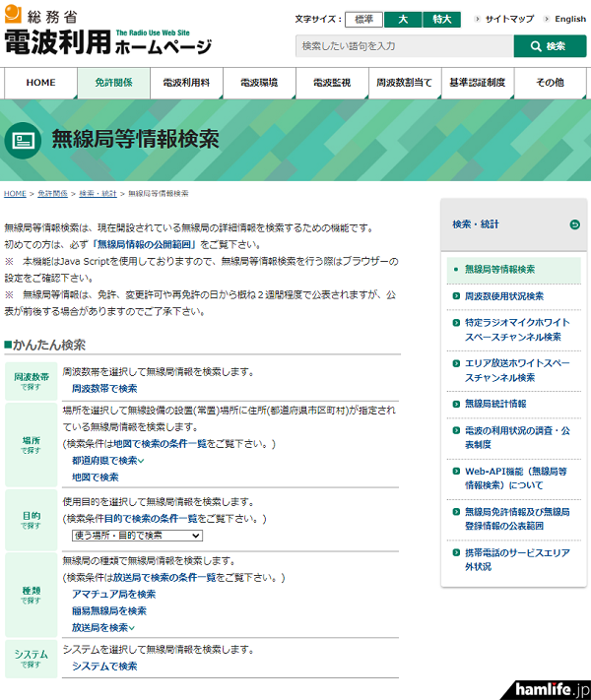This screenshot has height=700, width=591.
Task: Switch to the English site link
Action: tap(569, 19)
